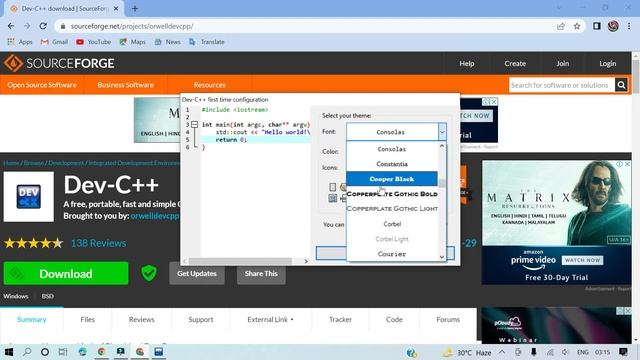This screenshot has height=360, width=640.
Task: Click the Share This button
Action: click(261, 273)
